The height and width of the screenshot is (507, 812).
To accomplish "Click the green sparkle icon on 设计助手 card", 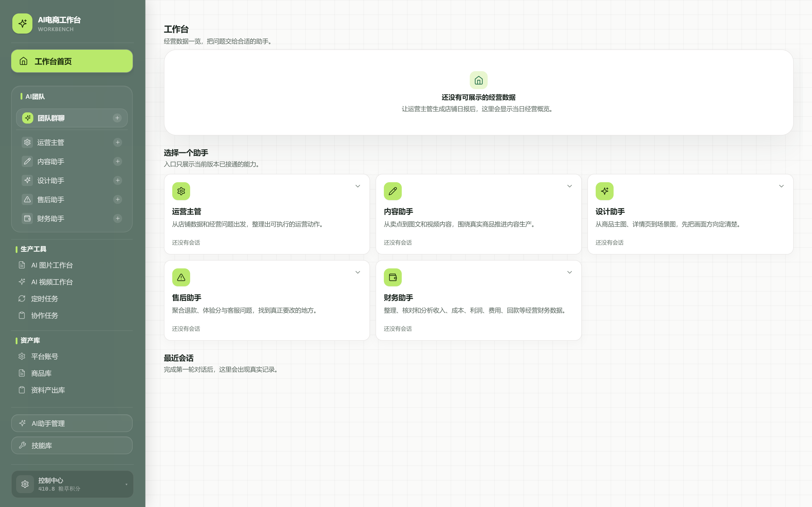I will pos(605,191).
